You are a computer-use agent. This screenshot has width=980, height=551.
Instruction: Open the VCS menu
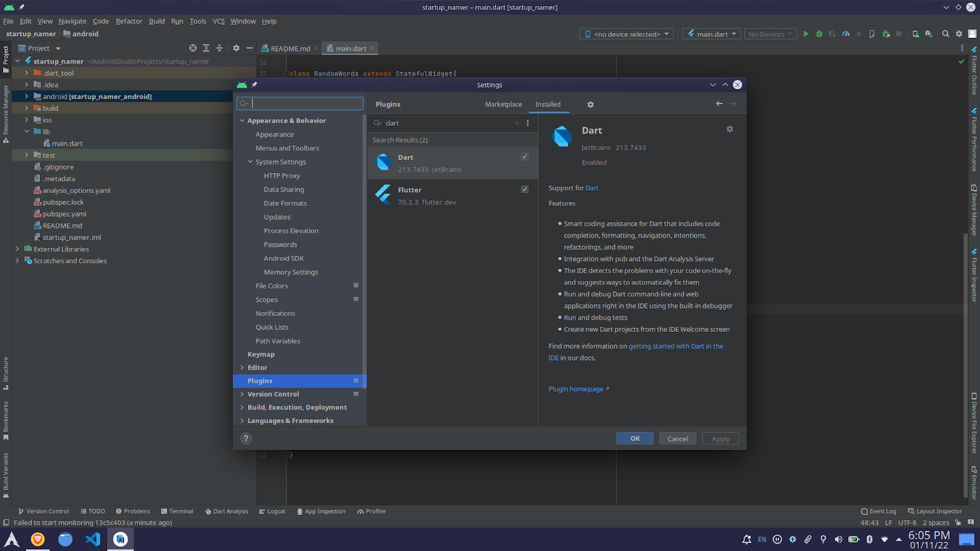point(219,21)
